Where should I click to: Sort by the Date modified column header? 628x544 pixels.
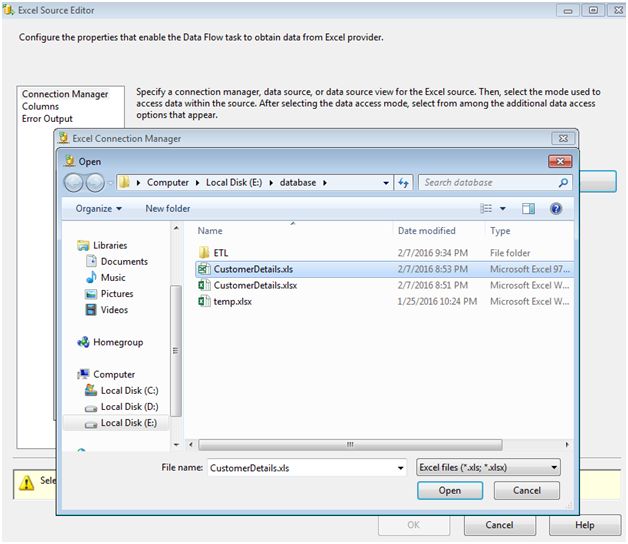click(427, 231)
